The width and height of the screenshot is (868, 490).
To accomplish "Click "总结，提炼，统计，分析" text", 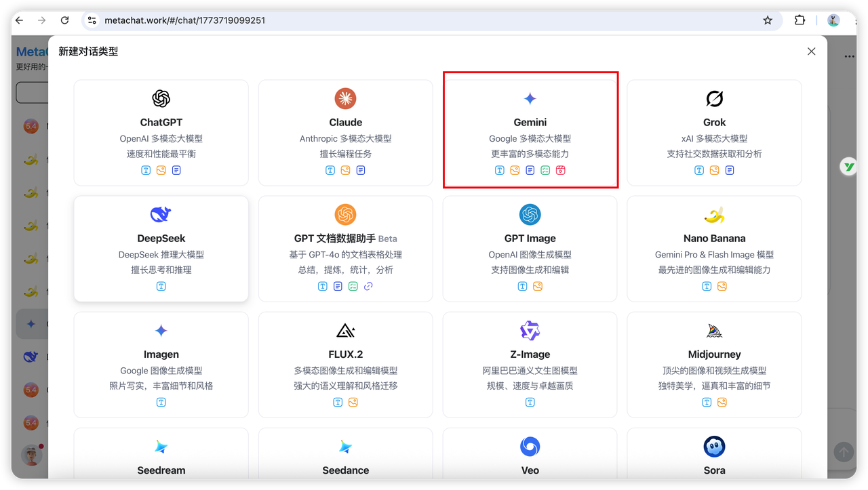I will coord(346,270).
